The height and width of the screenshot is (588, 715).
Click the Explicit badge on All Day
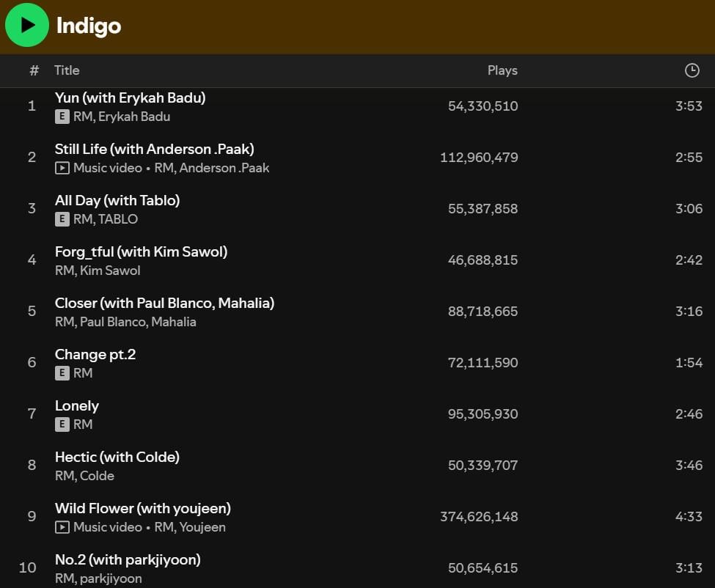(62, 218)
